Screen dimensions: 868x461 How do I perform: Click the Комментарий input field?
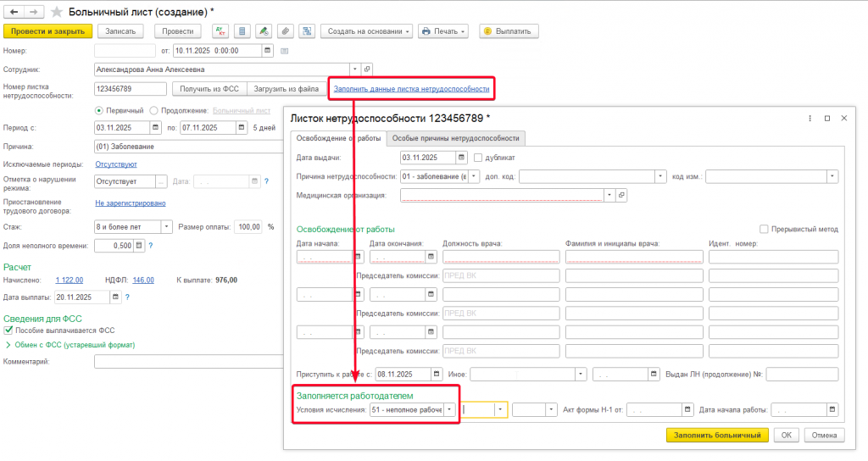(189, 361)
